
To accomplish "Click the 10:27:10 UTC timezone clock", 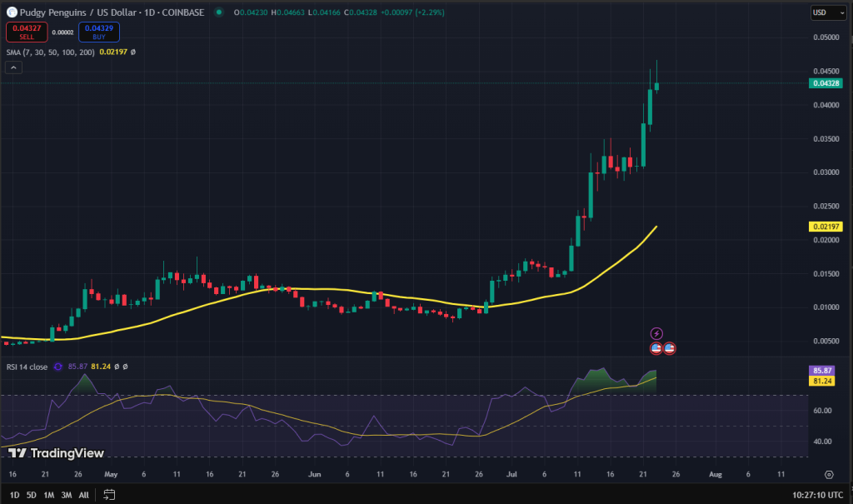I will click(818, 495).
